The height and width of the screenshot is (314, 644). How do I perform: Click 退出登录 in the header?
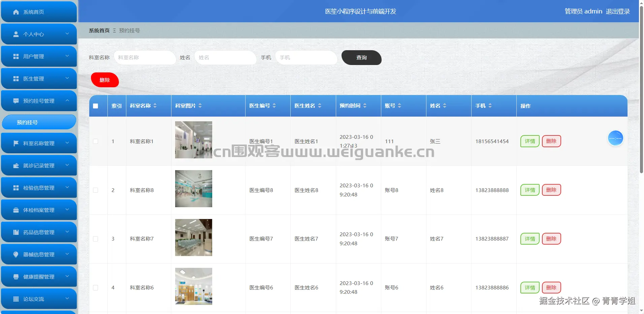(x=618, y=11)
